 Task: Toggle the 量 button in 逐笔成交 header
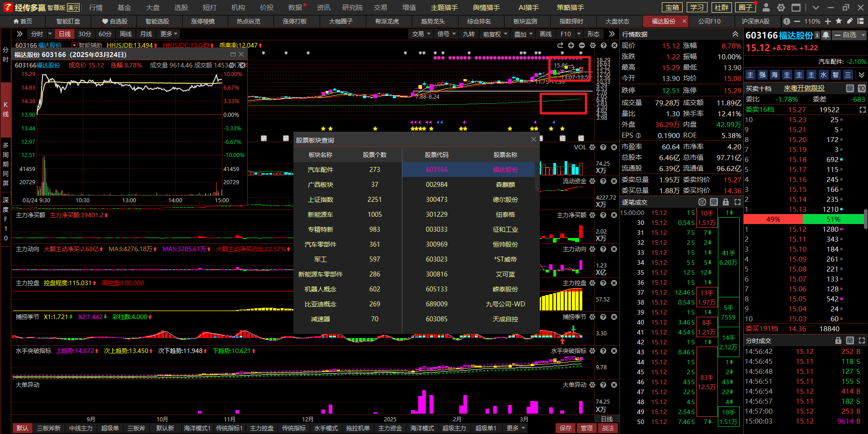tap(714, 202)
